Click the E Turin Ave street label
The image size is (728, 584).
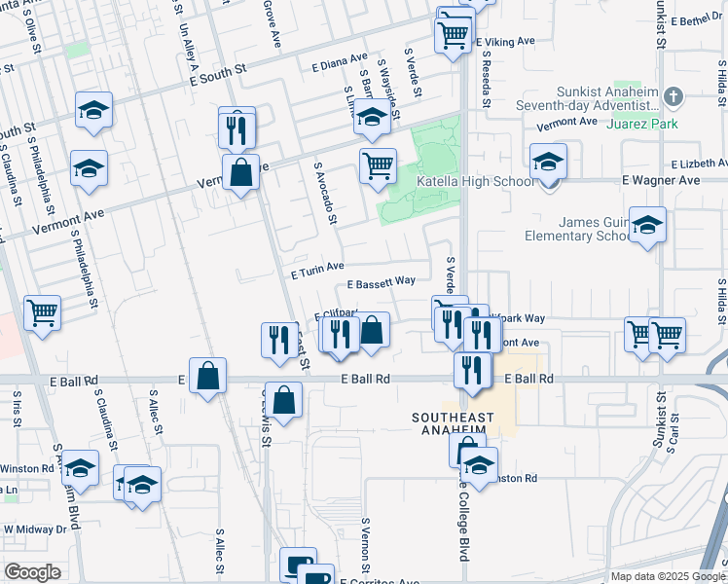pyautogui.click(x=317, y=271)
